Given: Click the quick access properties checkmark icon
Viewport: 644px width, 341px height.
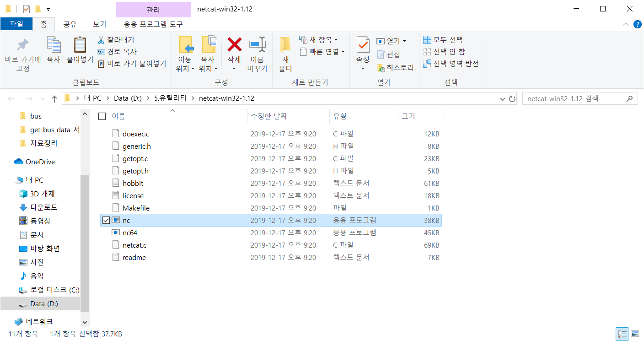Looking at the screenshot, I should point(26,9).
